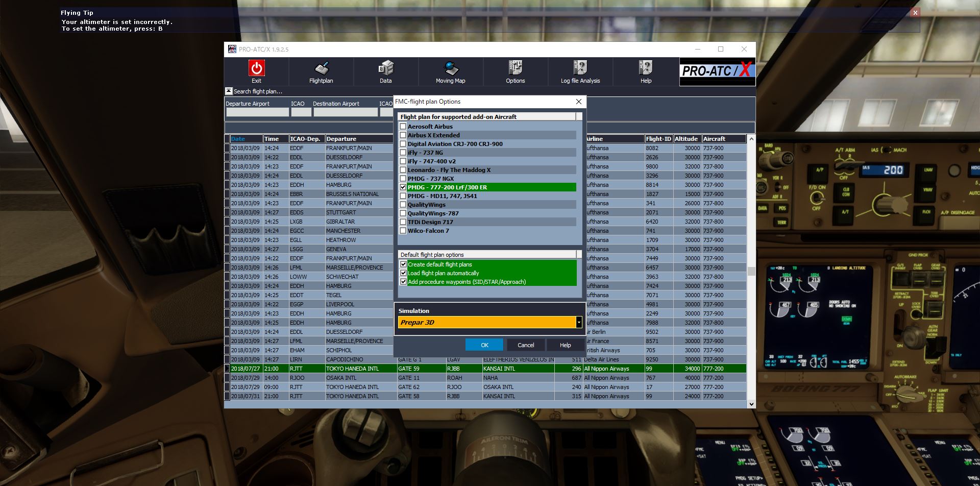
Task: Enable the iFly - 737 NG checkbox
Action: pos(403,153)
